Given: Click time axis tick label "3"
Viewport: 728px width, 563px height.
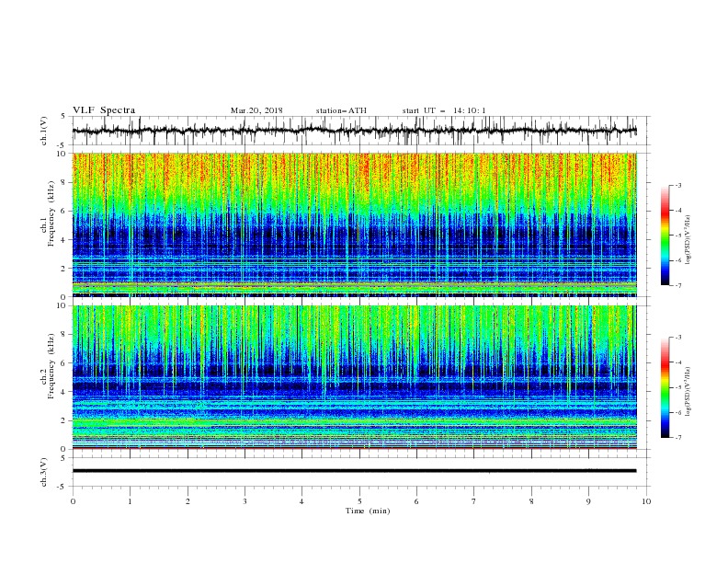Looking at the screenshot, I should click(x=245, y=501).
